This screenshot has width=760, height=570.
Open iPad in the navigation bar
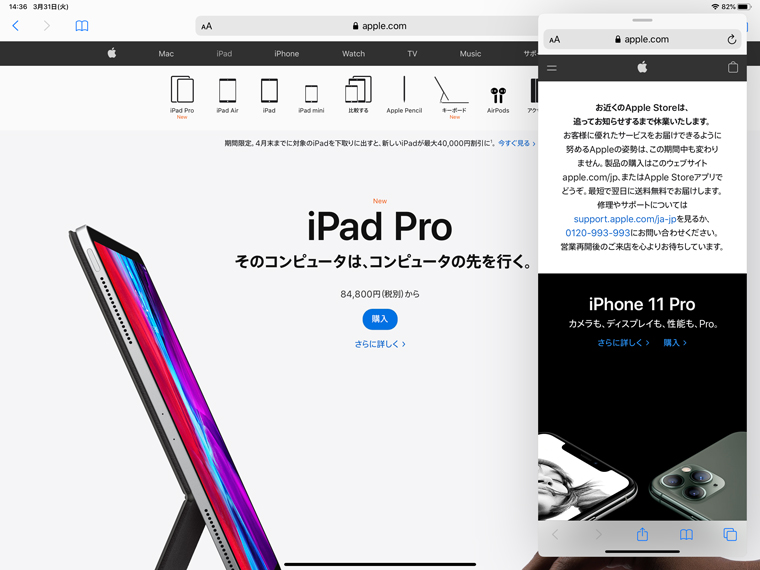tap(224, 54)
